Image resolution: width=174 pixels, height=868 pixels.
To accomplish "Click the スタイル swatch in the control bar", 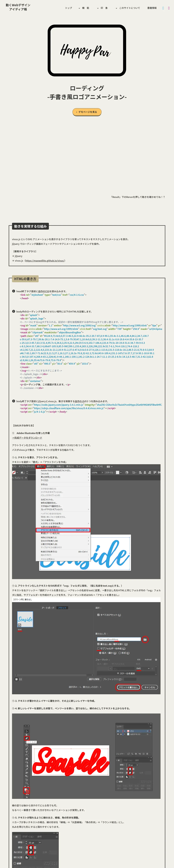I will click(x=118, y=472).
